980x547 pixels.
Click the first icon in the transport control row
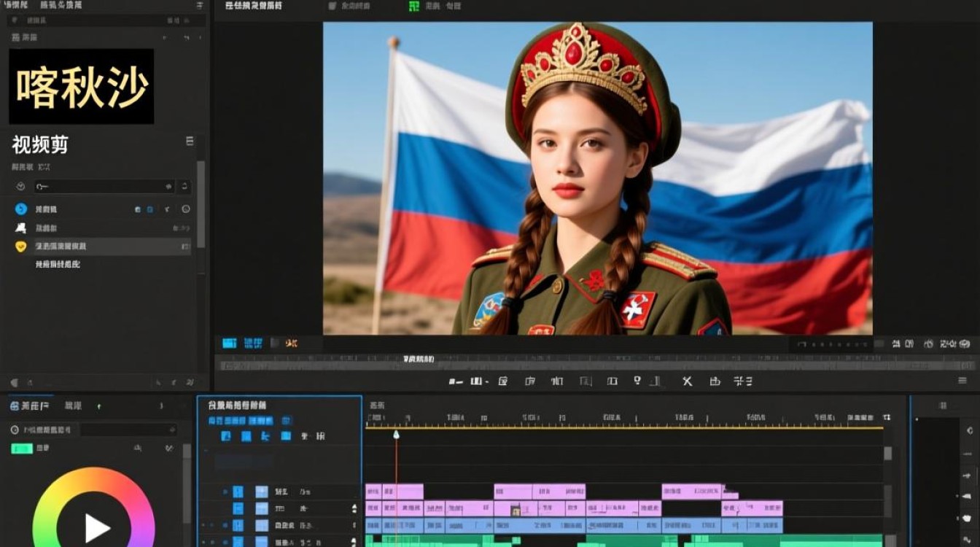point(456,381)
